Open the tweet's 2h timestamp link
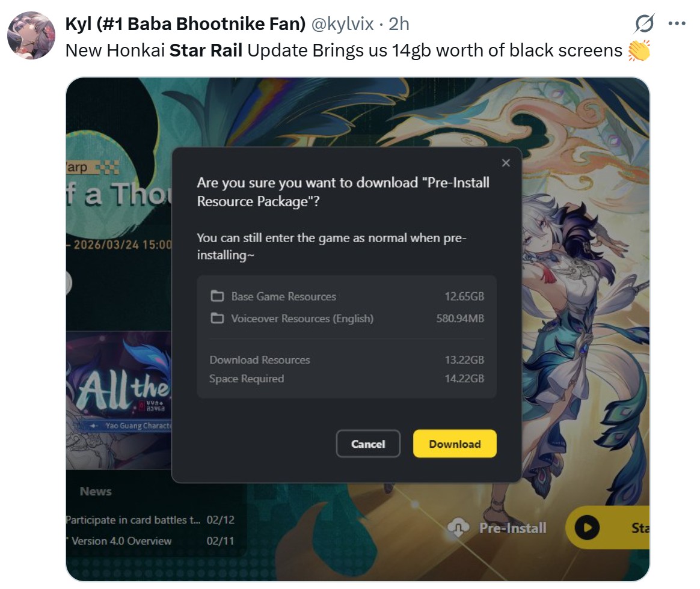Screen dimensions: 700x589 click(399, 23)
